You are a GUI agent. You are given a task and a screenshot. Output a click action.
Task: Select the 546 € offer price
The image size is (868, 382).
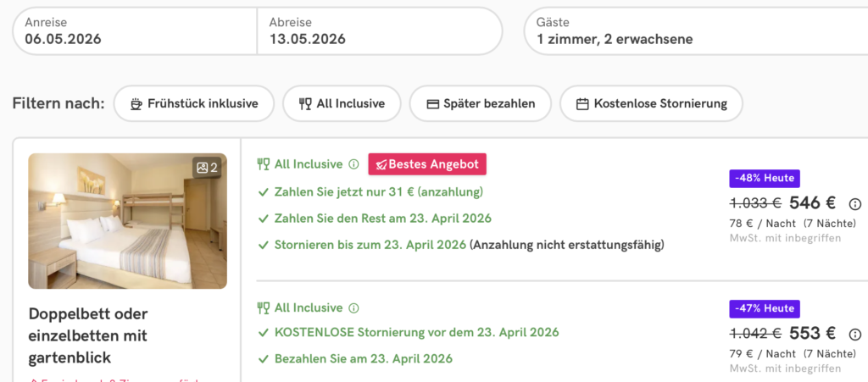812,203
